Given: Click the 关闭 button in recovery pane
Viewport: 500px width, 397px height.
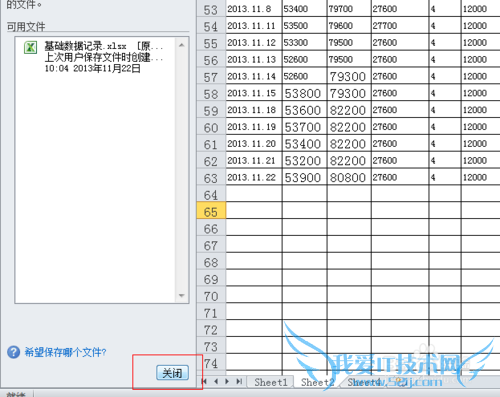Looking at the screenshot, I should [172, 373].
